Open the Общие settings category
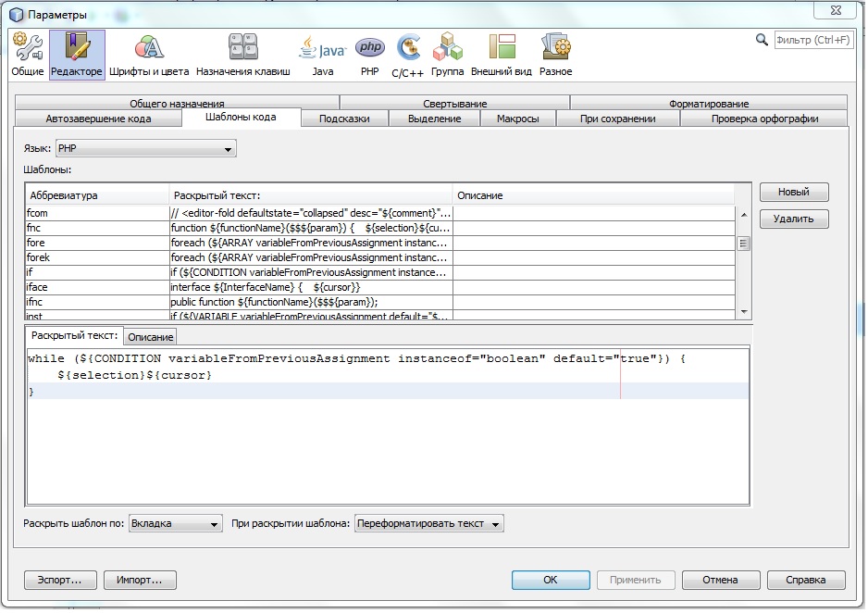Image resolution: width=868 pixels, height=613 pixels. click(28, 55)
